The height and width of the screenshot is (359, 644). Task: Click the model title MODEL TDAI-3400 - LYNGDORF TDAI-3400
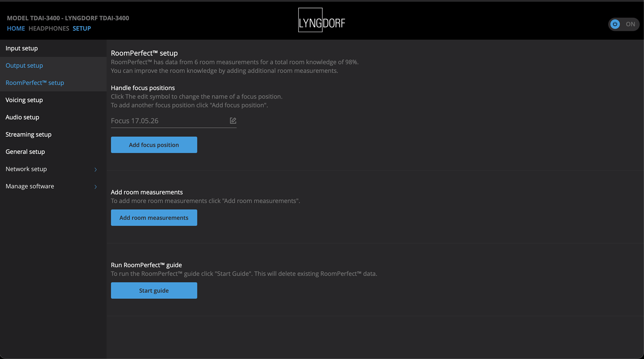[68, 18]
